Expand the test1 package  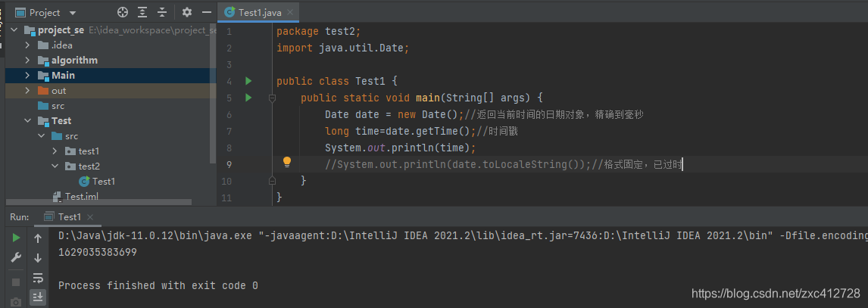(x=55, y=151)
